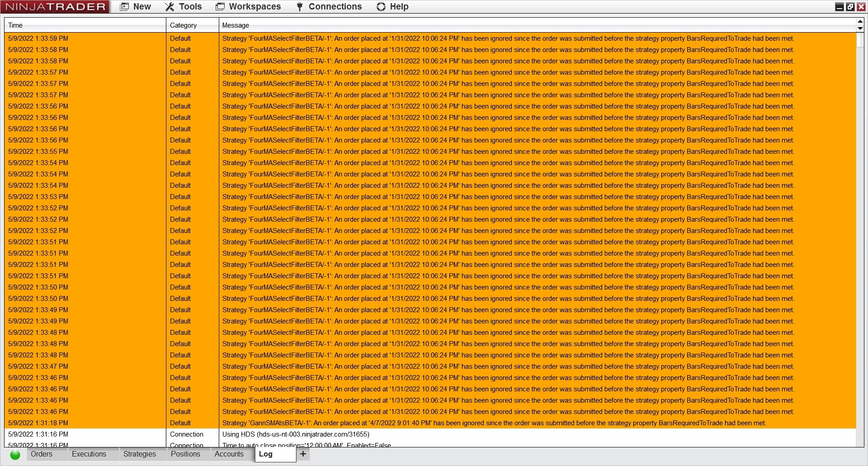
Task: Select the log entry at 5/9/2022 1:33:59 PM
Action: [x=430, y=38]
